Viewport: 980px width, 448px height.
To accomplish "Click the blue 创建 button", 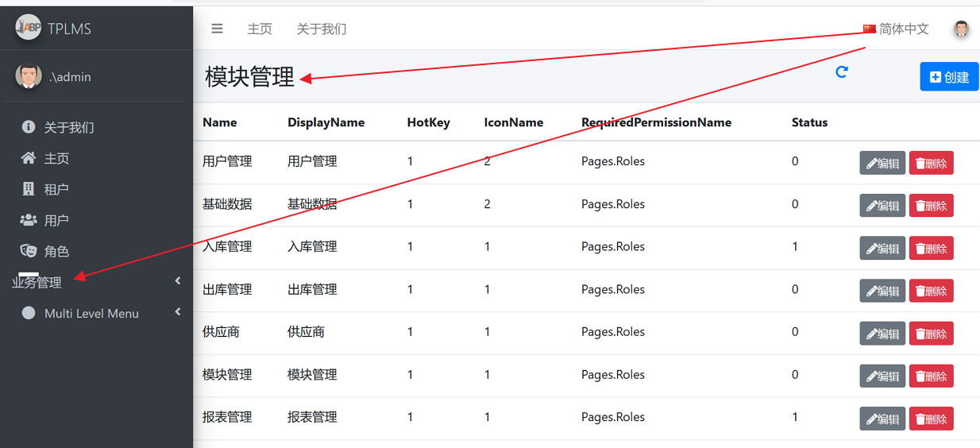I will point(949,77).
